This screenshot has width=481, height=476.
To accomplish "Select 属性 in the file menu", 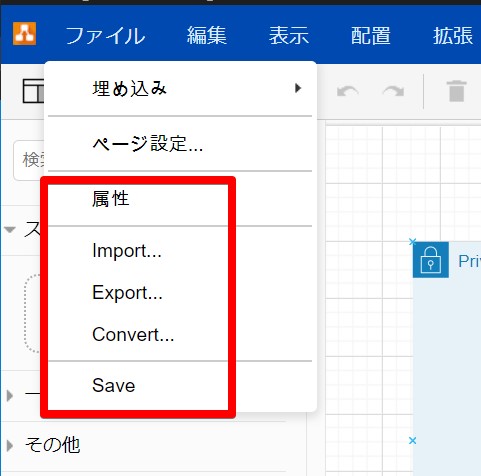I will click(180, 199).
